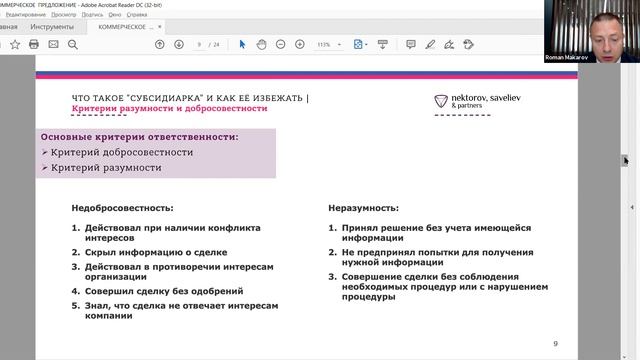Click subtitle "Критерии разумности и добросовестности"
The height and width of the screenshot is (360, 640).
(x=169, y=108)
